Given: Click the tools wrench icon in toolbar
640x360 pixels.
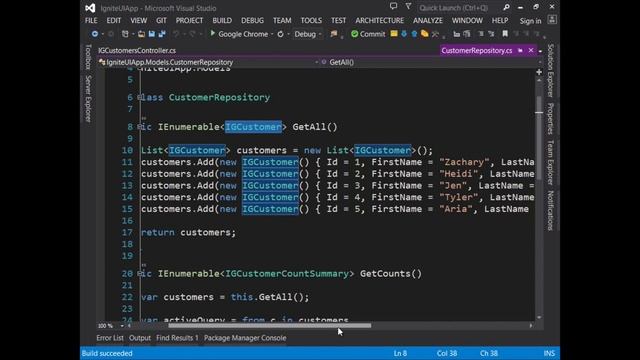Looking at the screenshot, I should 435,34.
